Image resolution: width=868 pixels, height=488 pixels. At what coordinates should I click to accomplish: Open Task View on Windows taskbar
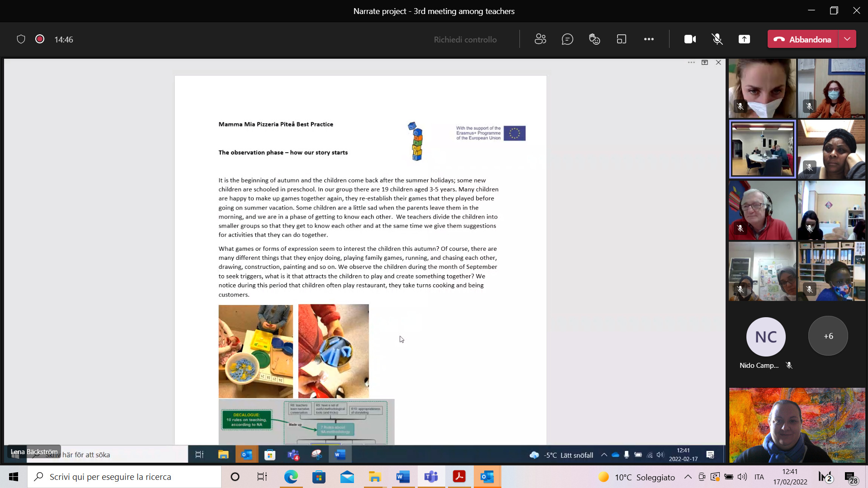[x=262, y=477]
